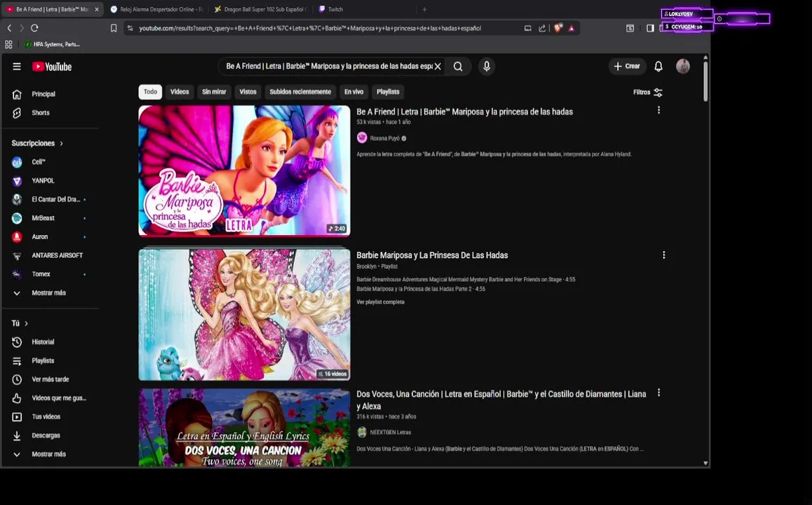Expand the Suscripciones section chevron
This screenshot has height=505, width=812.
[62, 143]
